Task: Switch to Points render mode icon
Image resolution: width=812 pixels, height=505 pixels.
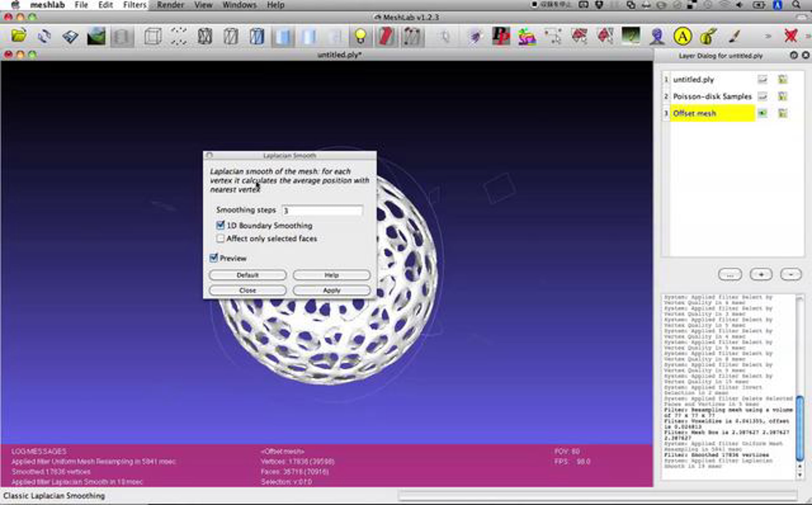Action: pyautogui.click(x=179, y=36)
